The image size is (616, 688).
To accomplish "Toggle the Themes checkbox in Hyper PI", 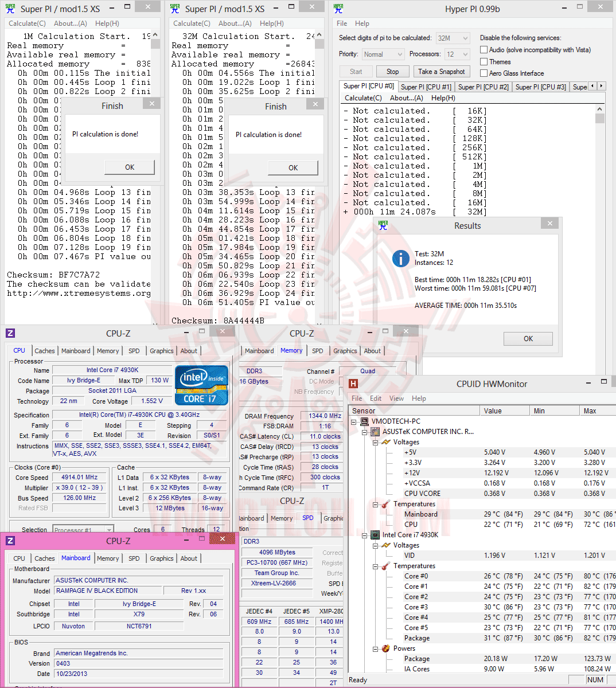I will [484, 61].
